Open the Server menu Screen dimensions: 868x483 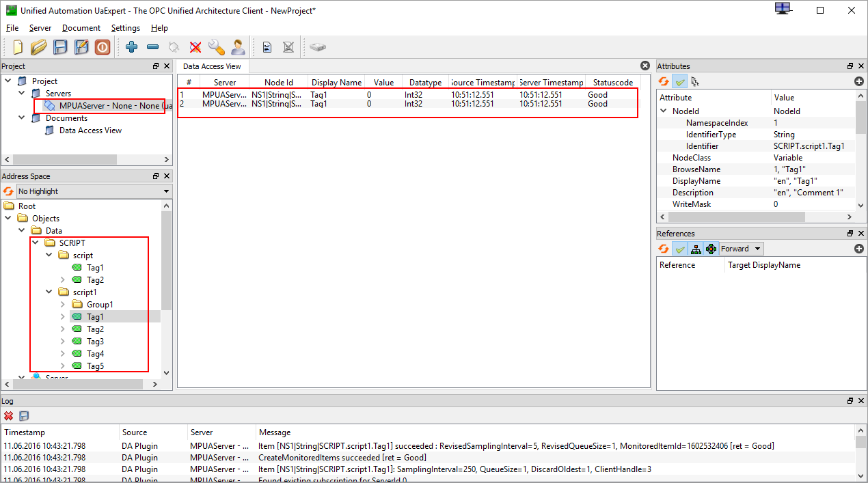(x=40, y=28)
